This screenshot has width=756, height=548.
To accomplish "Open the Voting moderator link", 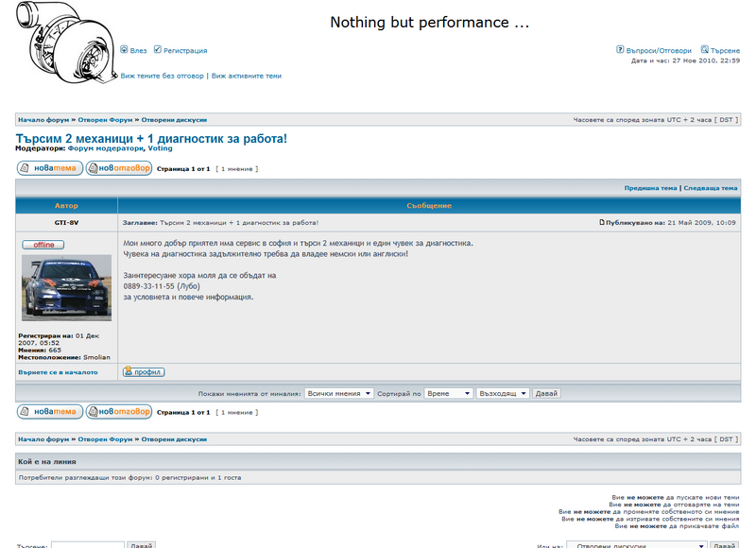I will tap(160, 148).
